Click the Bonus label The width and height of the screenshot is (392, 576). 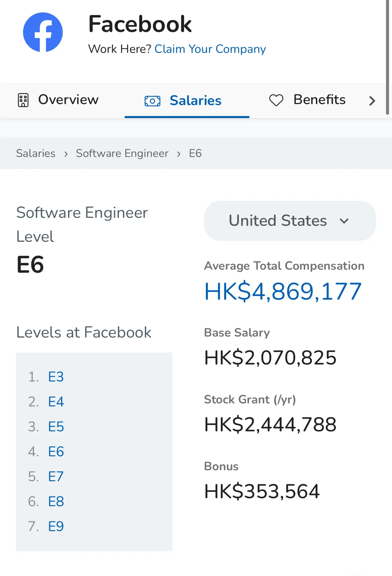coord(221,466)
